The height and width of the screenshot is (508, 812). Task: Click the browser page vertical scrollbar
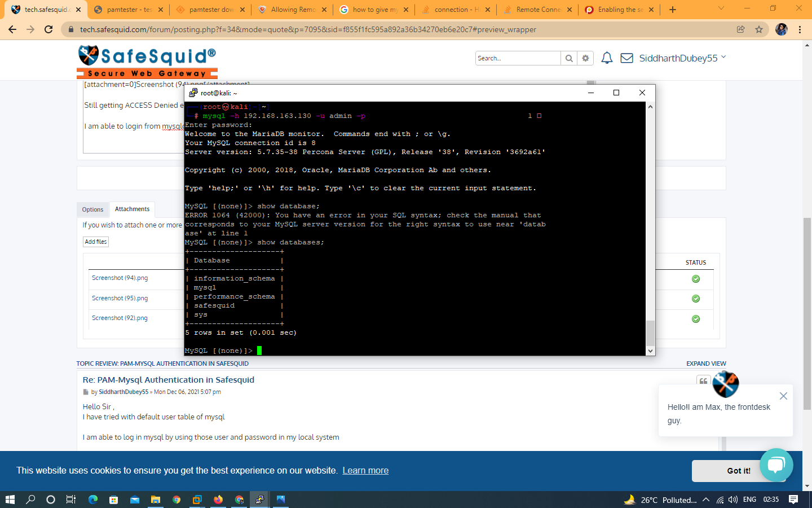(x=807, y=313)
